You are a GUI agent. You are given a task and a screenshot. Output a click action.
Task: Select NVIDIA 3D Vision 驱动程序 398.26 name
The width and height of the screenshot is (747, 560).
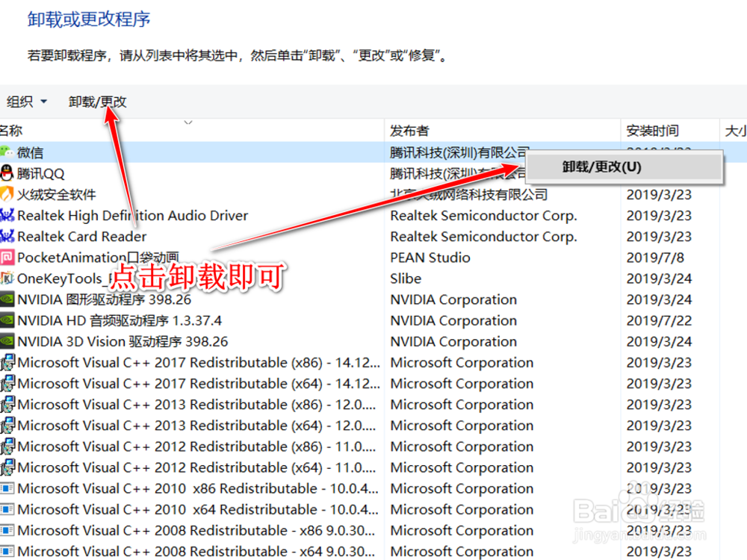tap(123, 341)
